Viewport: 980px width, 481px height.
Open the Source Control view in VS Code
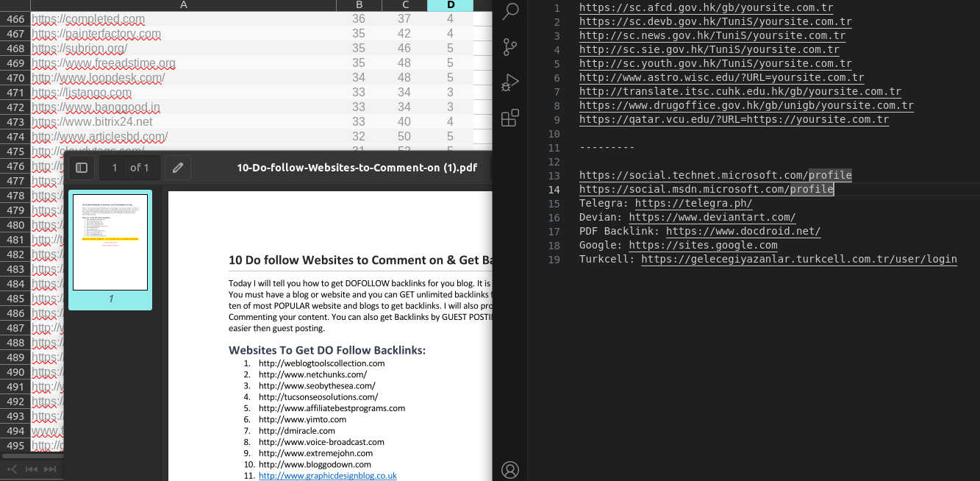click(x=509, y=47)
